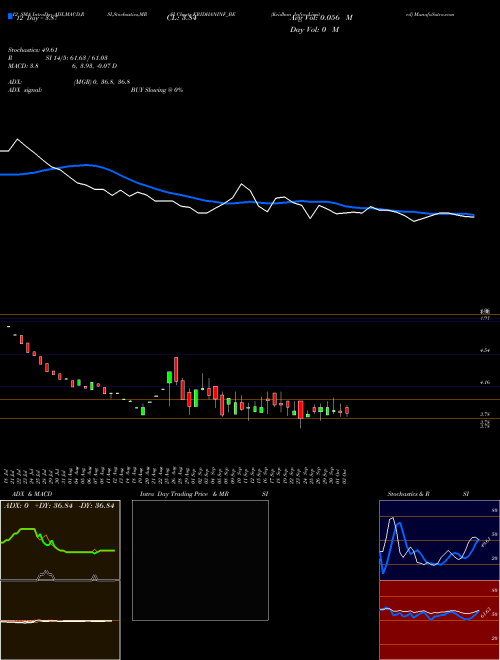Image resolution: width=500 pixels, height=660 pixels.
Task: Click the 4.54 price axis label
Action: [484, 350]
